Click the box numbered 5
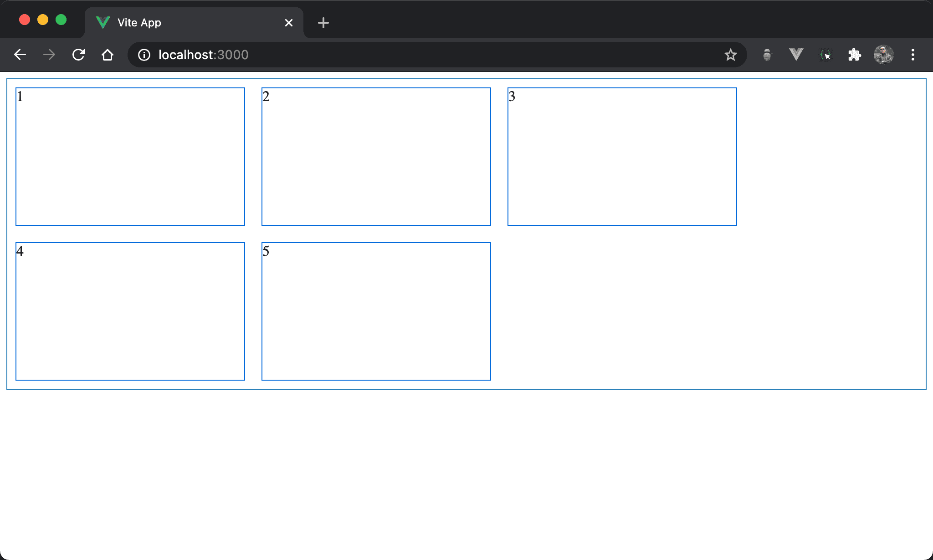This screenshot has height=560, width=933. point(376,311)
